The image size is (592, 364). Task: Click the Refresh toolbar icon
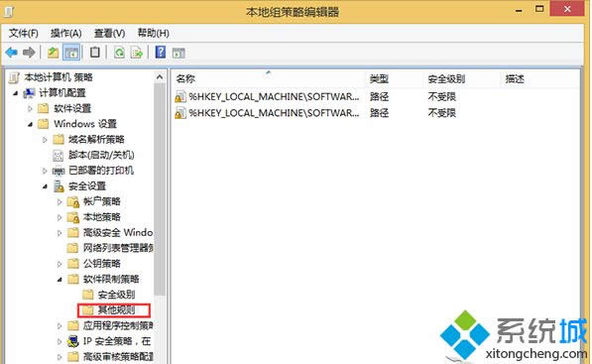point(119,53)
